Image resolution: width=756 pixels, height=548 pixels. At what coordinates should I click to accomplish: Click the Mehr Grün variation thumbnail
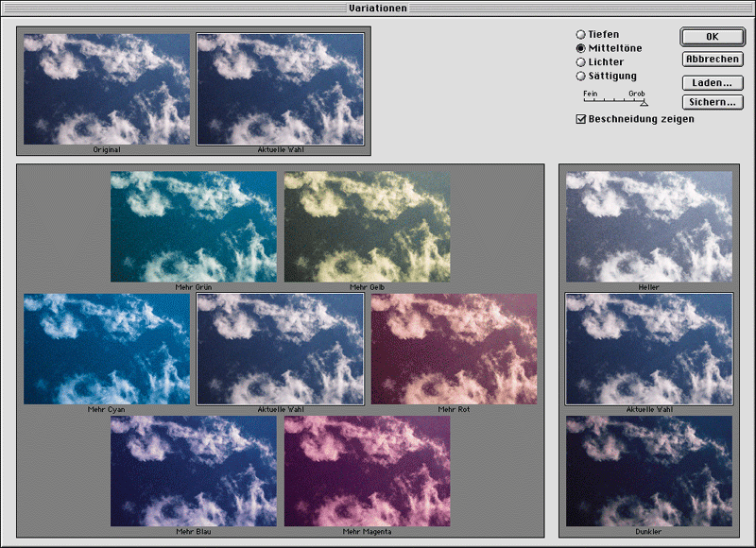click(x=193, y=227)
